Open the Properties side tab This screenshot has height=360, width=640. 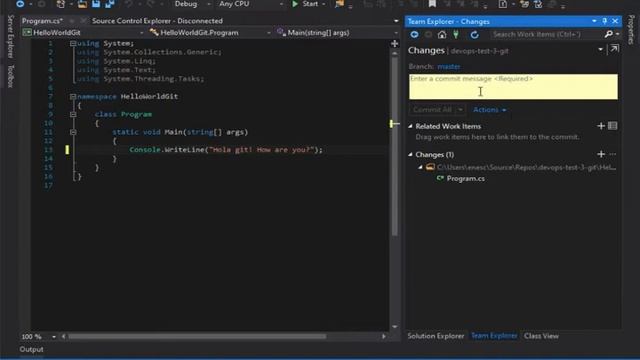[x=631, y=29]
